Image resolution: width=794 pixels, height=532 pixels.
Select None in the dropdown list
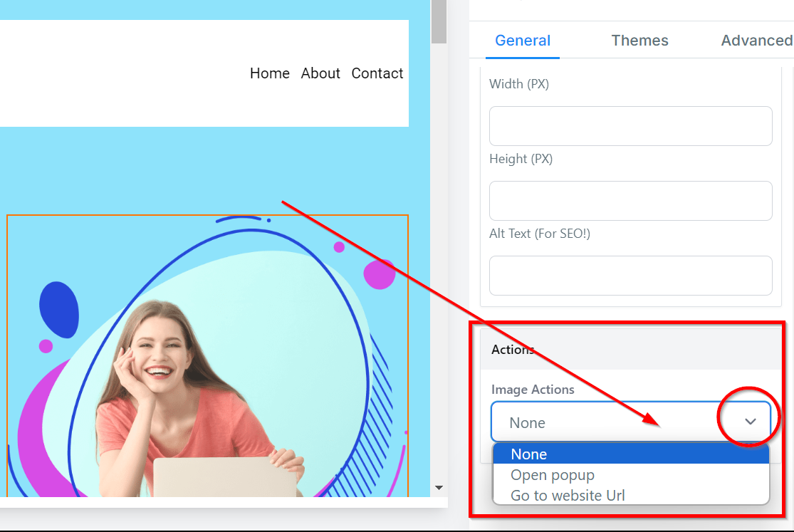630,454
